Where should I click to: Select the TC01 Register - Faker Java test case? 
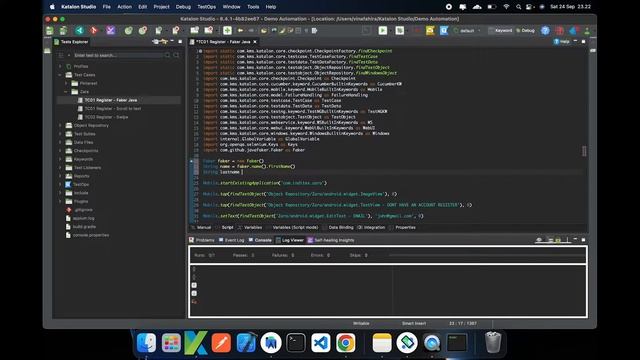click(110, 100)
